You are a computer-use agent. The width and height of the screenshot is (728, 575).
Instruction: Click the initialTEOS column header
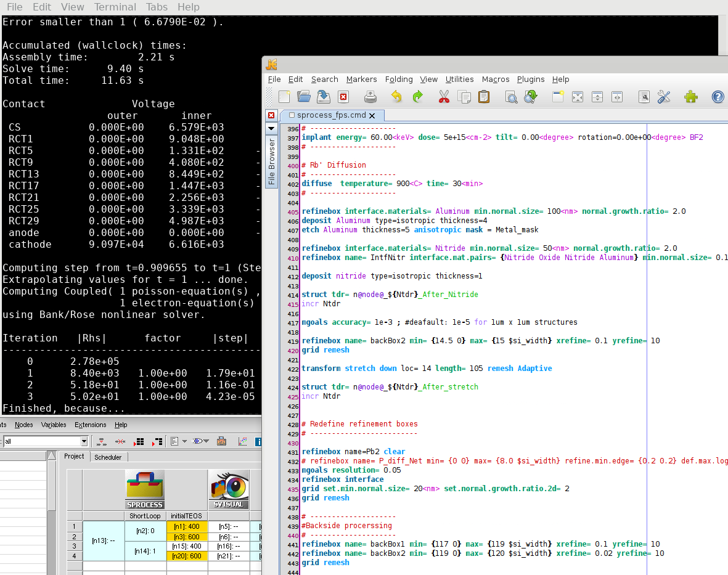(187, 516)
